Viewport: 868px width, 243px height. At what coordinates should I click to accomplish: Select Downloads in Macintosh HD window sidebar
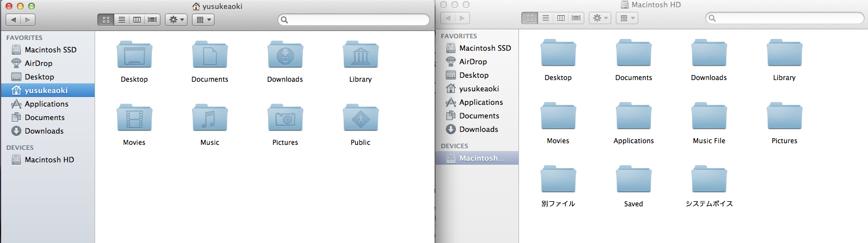tap(477, 129)
